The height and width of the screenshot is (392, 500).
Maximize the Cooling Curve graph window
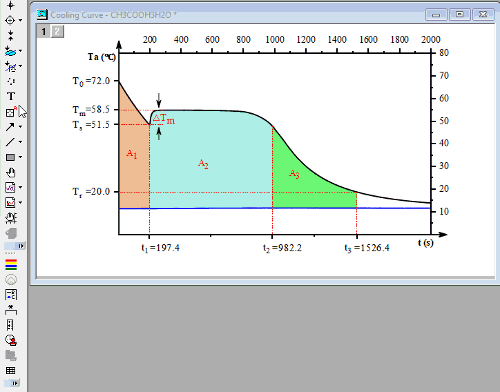pos(460,14)
